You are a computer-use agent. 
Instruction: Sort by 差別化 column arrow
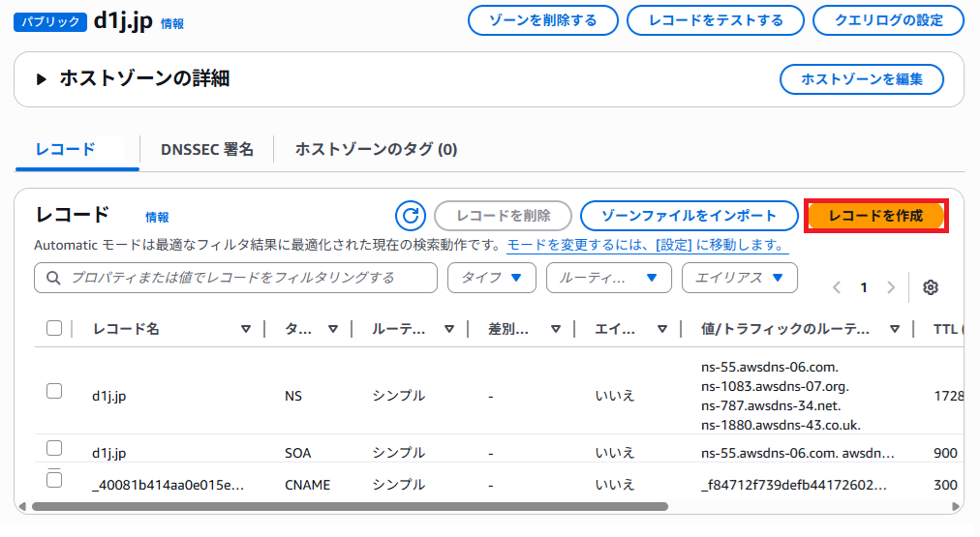click(556, 329)
